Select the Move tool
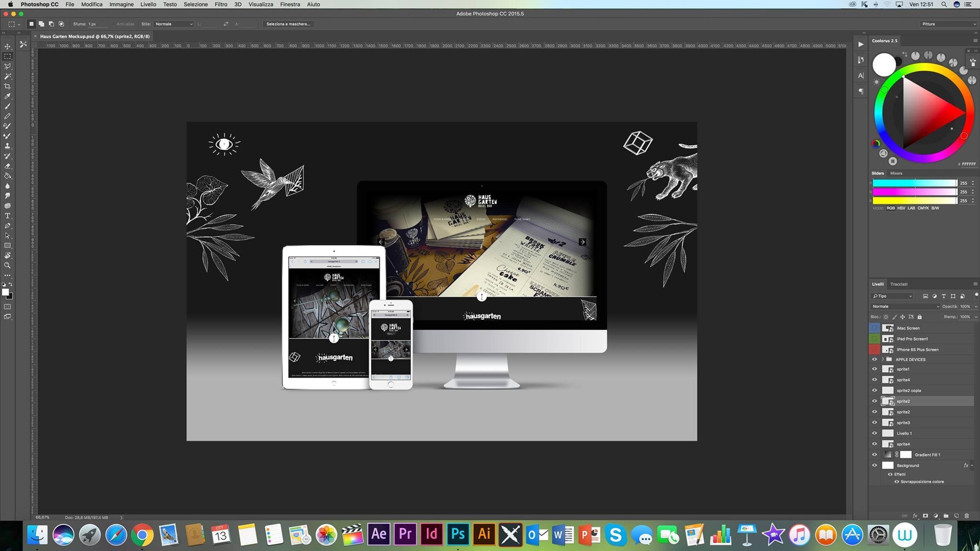980x551 pixels. (7, 46)
